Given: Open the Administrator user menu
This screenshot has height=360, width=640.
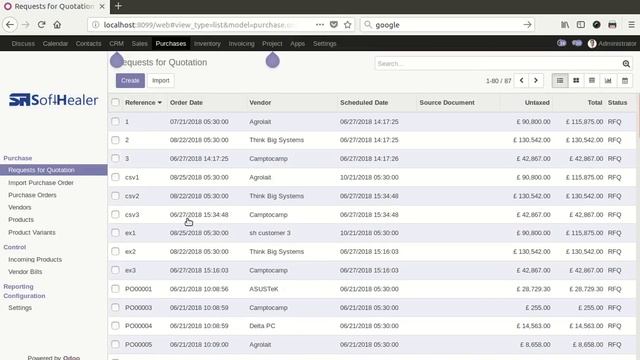Looking at the screenshot, I should click(612, 43).
